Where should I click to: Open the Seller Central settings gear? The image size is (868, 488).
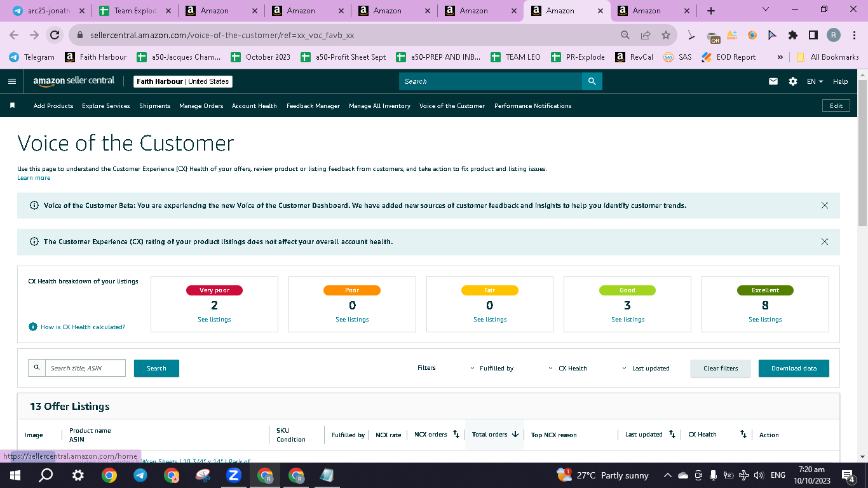pos(792,81)
